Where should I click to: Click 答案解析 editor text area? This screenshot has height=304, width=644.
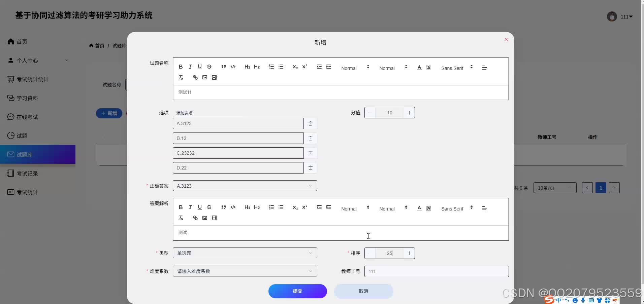pyautogui.click(x=341, y=233)
